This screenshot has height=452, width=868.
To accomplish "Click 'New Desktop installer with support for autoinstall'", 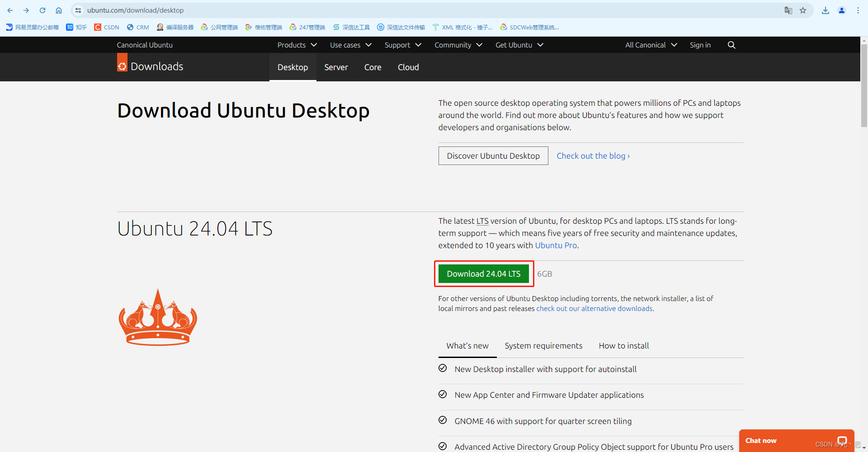I will pyautogui.click(x=546, y=369).
